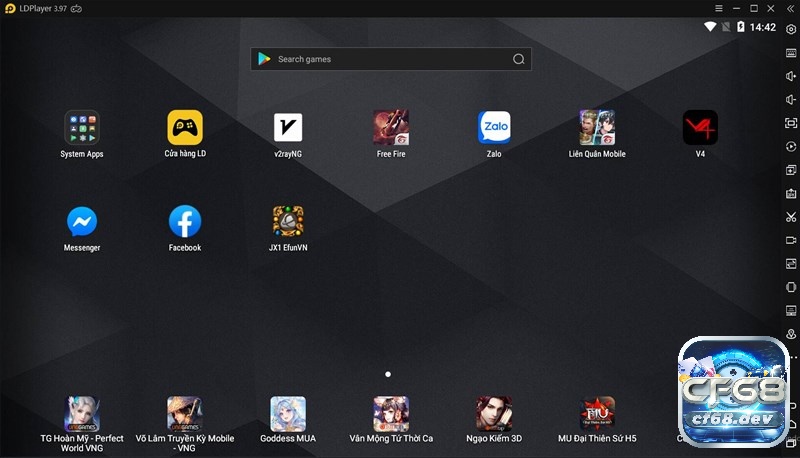Start the video recorder camera icon in the sidebar
800x458 pixels.
791,240
